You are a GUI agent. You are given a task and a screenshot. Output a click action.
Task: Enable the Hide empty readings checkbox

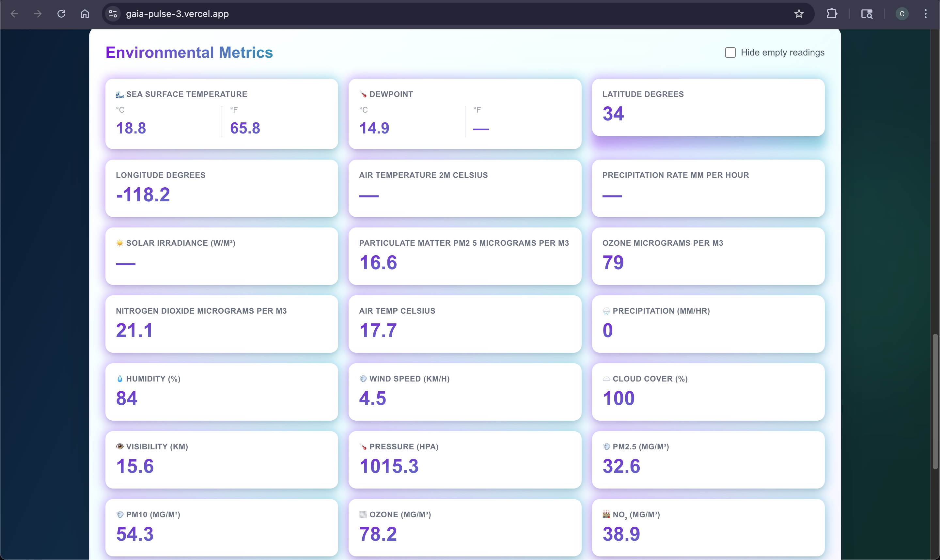(x=730, y=53)
